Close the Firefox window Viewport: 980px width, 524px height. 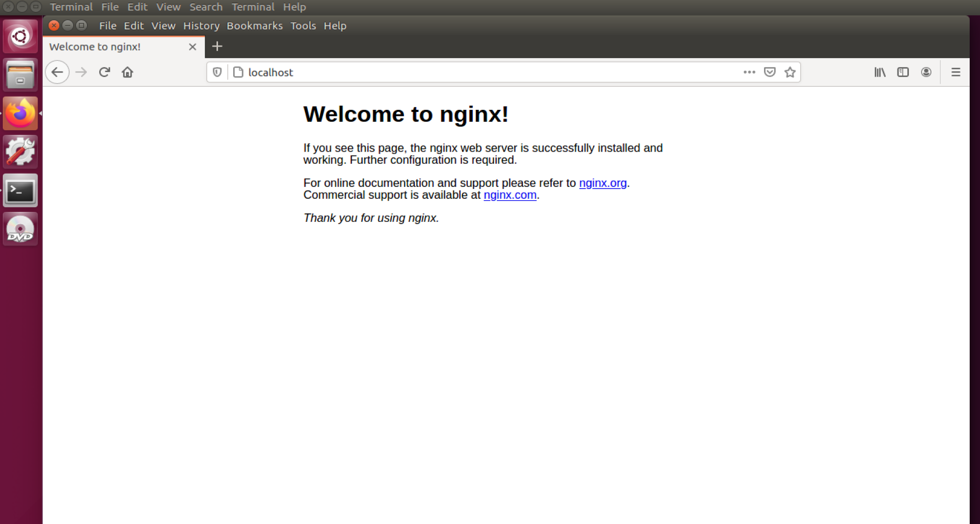[x=54, y=25]
